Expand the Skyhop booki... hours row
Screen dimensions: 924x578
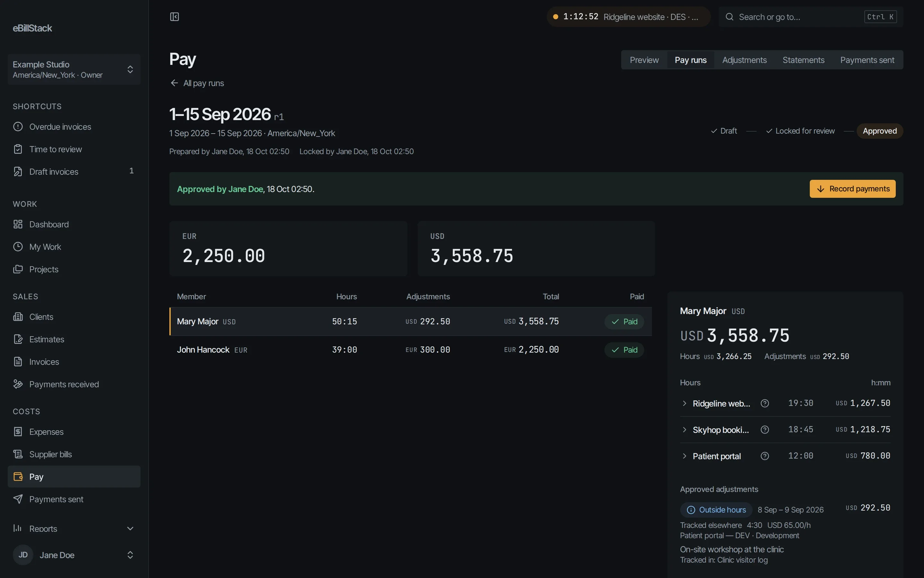coord(685,430)
